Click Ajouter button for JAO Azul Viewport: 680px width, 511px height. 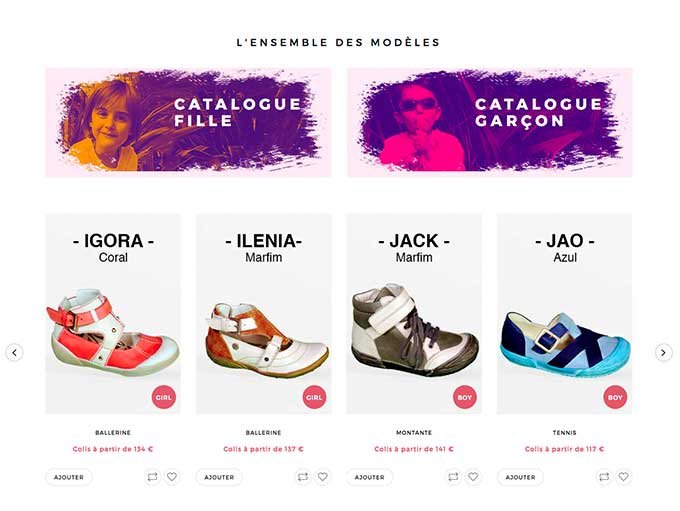(520, 477)
